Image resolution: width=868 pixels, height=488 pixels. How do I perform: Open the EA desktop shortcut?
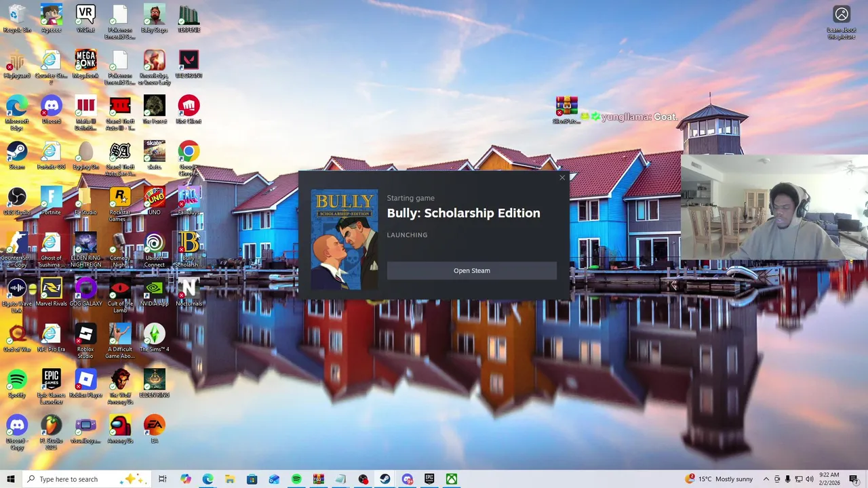[155, 428]
